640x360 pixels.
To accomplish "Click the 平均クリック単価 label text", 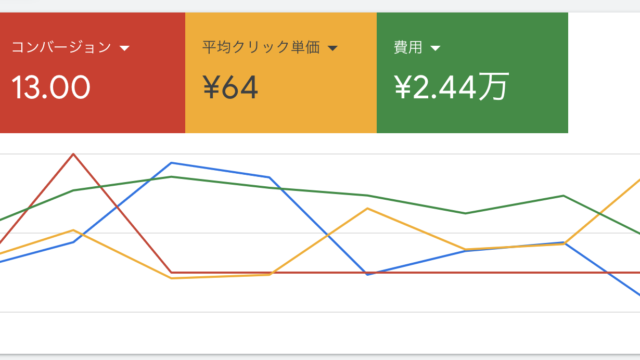I will [261, 47].
